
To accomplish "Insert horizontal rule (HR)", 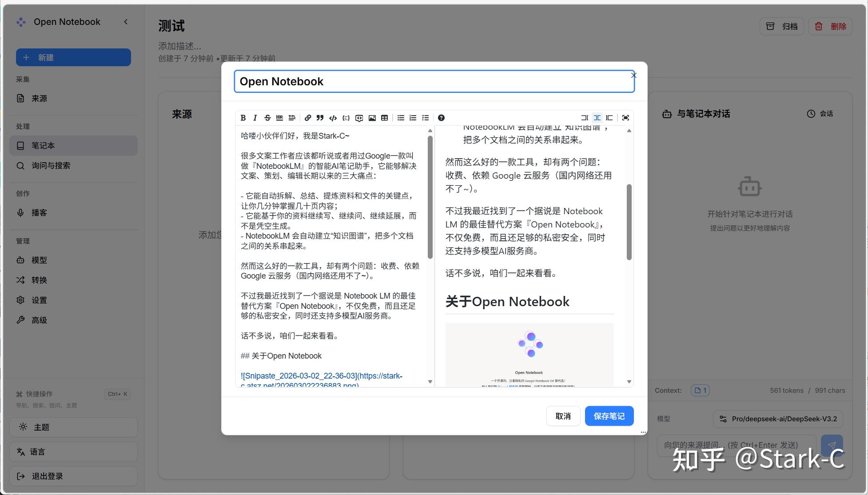I will (279, 118).
